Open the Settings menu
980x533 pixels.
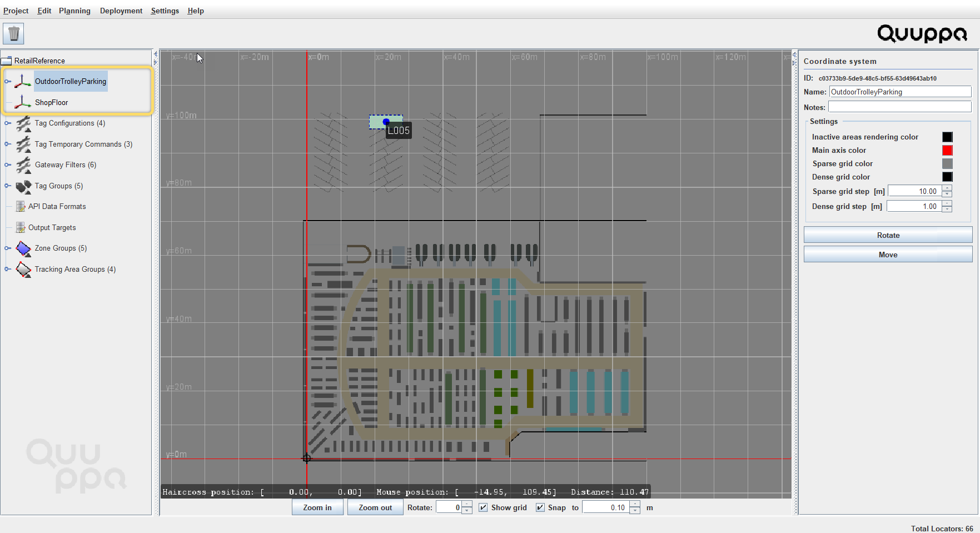[x=165, y=11]
